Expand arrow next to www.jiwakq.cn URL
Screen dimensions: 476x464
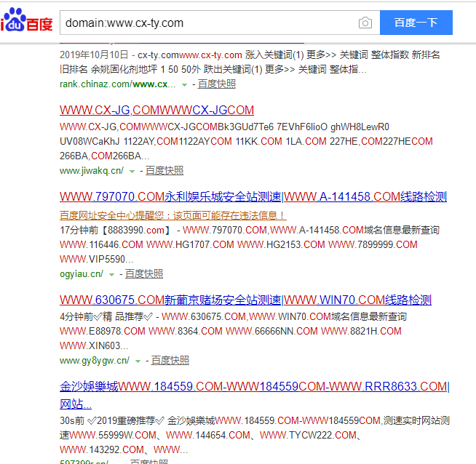pyautogui.click(x=132, y=172)
